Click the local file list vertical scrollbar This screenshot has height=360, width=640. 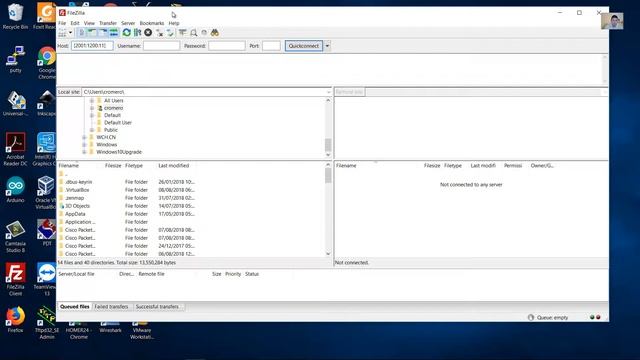coord(328,209)
